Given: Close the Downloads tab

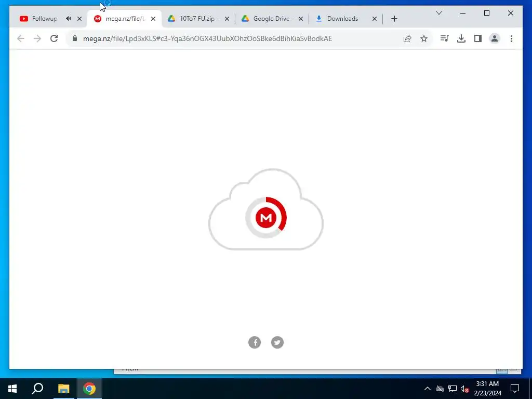Looking at the screenshot, I should (375, 19).
